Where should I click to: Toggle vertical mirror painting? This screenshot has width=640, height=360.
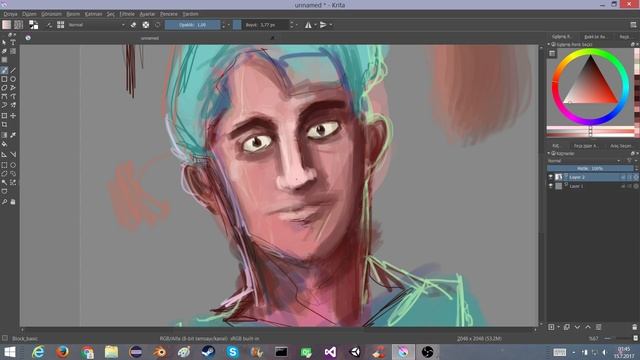[323, 25]
